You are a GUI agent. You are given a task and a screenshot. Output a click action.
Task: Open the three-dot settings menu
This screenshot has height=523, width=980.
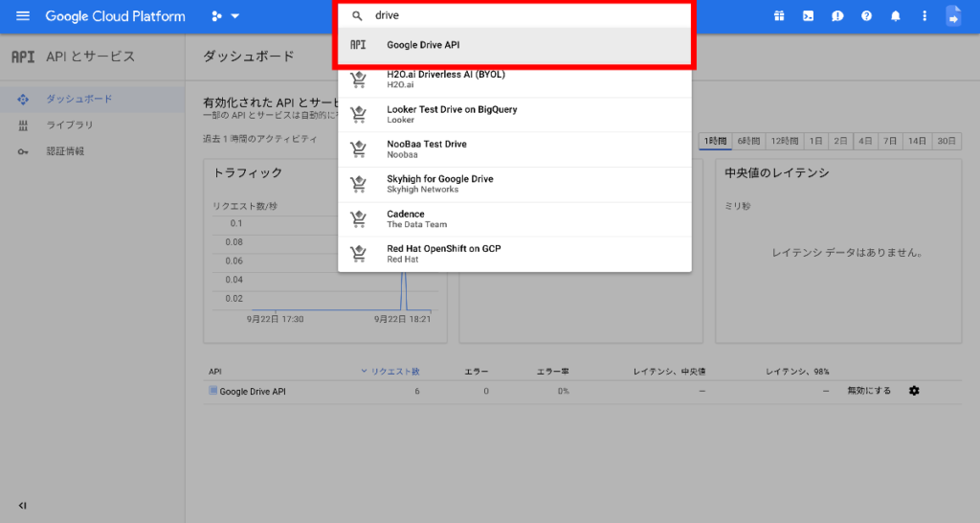(924, 15)
